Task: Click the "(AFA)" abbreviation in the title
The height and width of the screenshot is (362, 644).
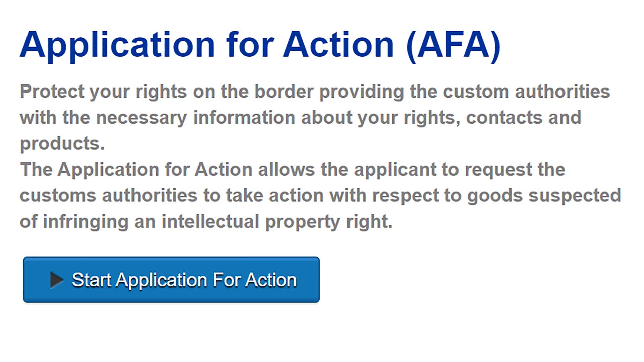Action: point(453,45)
